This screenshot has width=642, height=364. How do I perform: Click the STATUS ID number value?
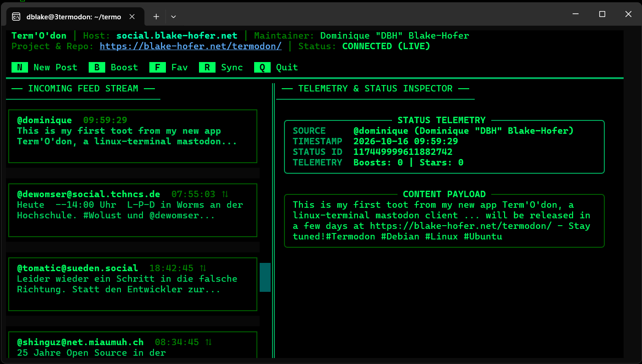point(403,152)
